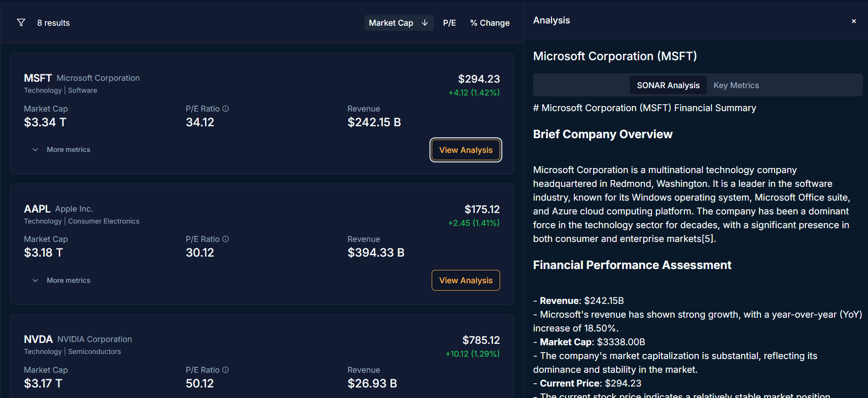Open View Analysis for AAPL
Viewport: 868px width, 398px height.
click(x=466, y=280)
